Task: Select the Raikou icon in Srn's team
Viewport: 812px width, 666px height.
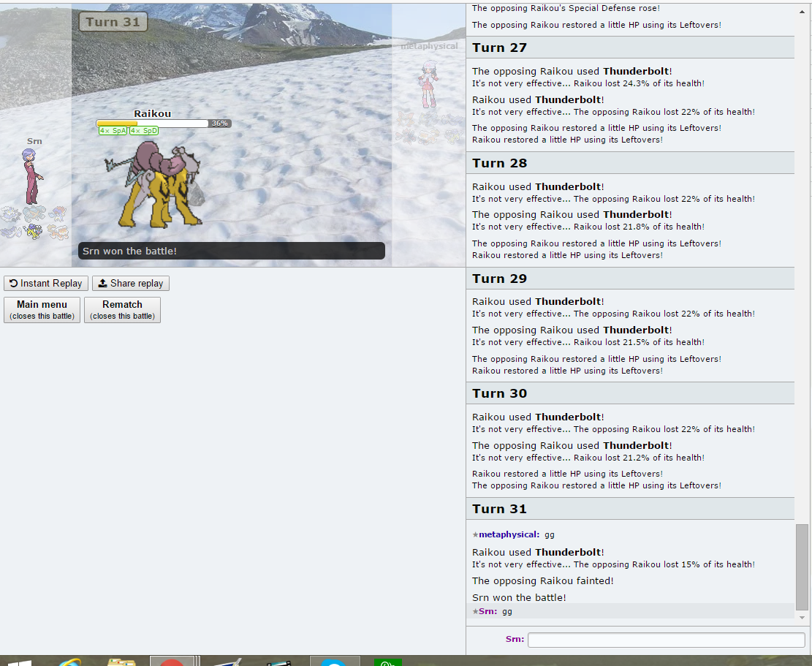Action: tap(34, 231)
